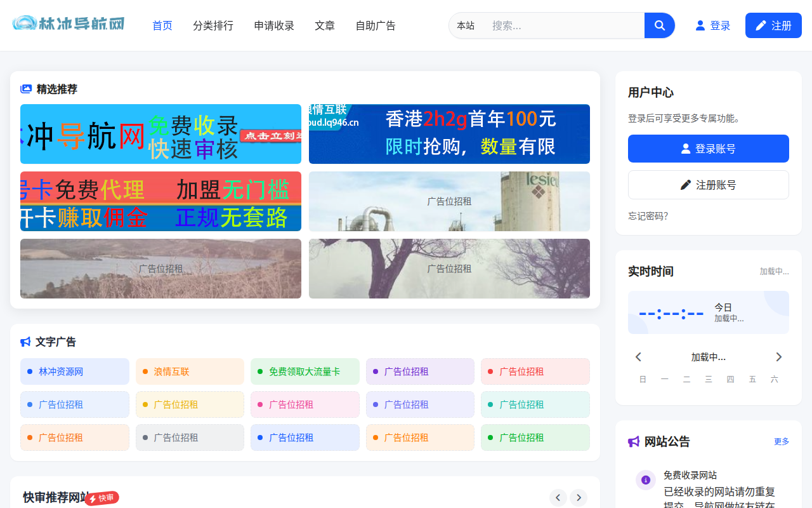
Task: Open the 本站 search scope dropdown
Action: point(466,25)
